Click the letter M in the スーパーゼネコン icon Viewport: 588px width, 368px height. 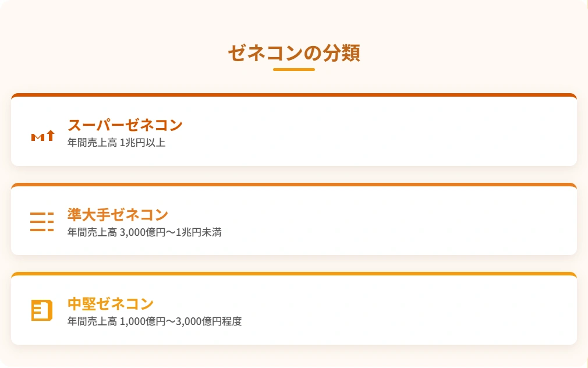click(38, 137)
